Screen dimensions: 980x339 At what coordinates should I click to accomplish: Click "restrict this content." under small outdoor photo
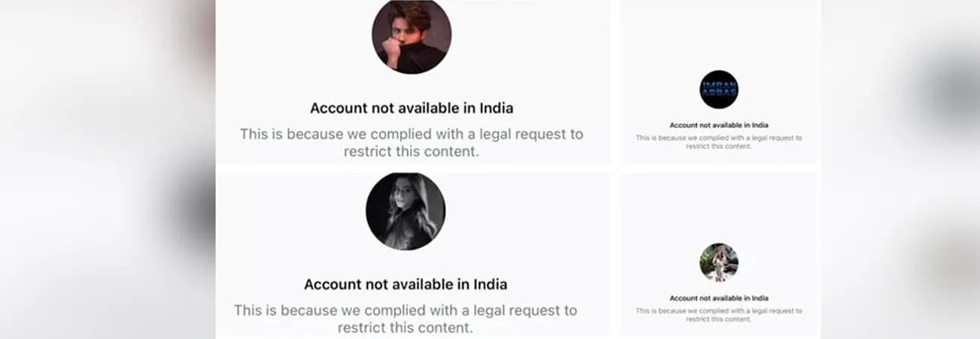click(718, 319)
